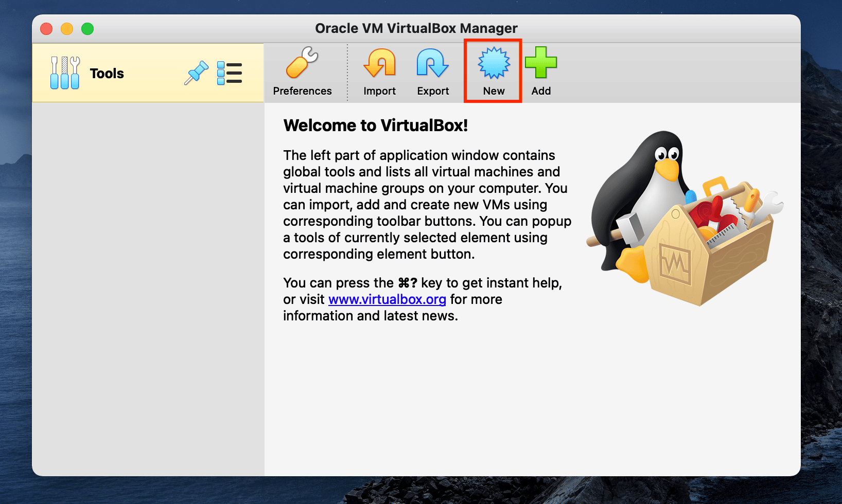Image resolution: width=842 pixels, height=504 pixels.
Task: Open Preferences with the wrench icon
Action: [302, 64]
